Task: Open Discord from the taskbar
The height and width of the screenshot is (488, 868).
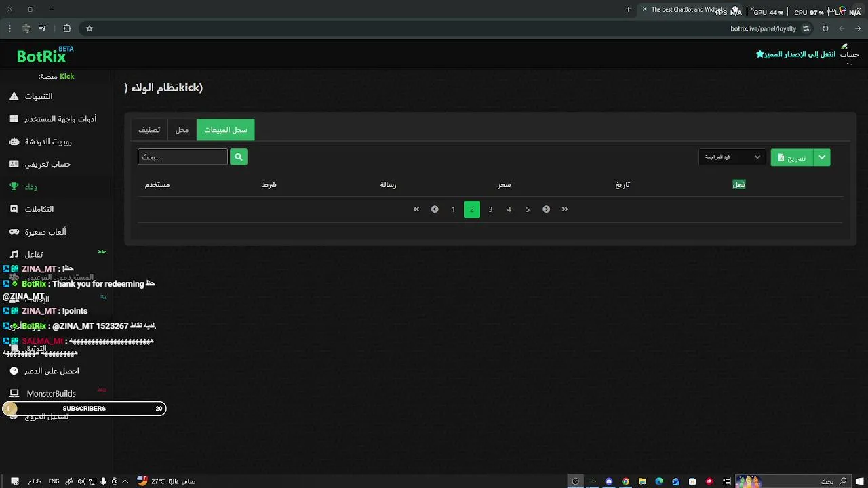Action: tap(609, 481)
